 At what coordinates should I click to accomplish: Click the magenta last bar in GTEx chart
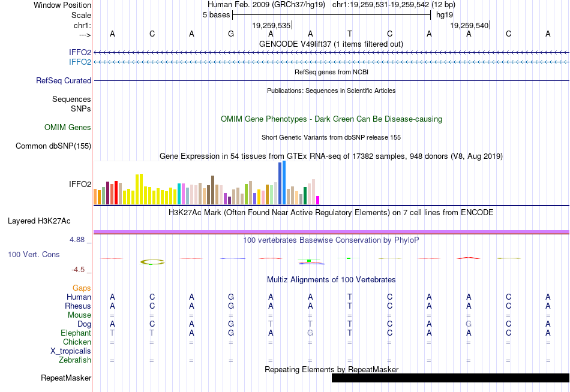[x=318, y=200]
